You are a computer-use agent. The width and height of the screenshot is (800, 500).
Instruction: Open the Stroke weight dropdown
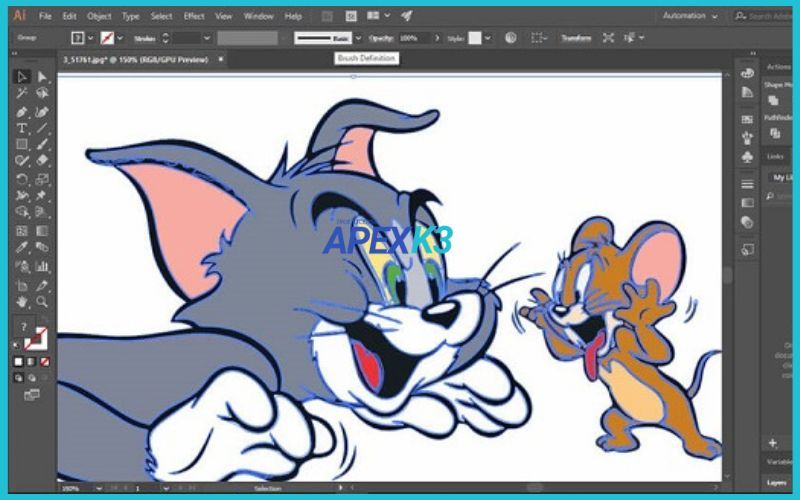[207, 38]
